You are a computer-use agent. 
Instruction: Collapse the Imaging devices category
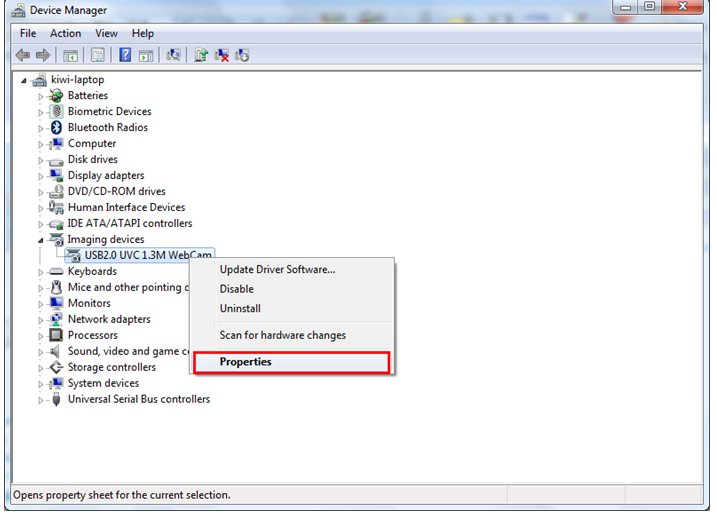coord(41,240)
